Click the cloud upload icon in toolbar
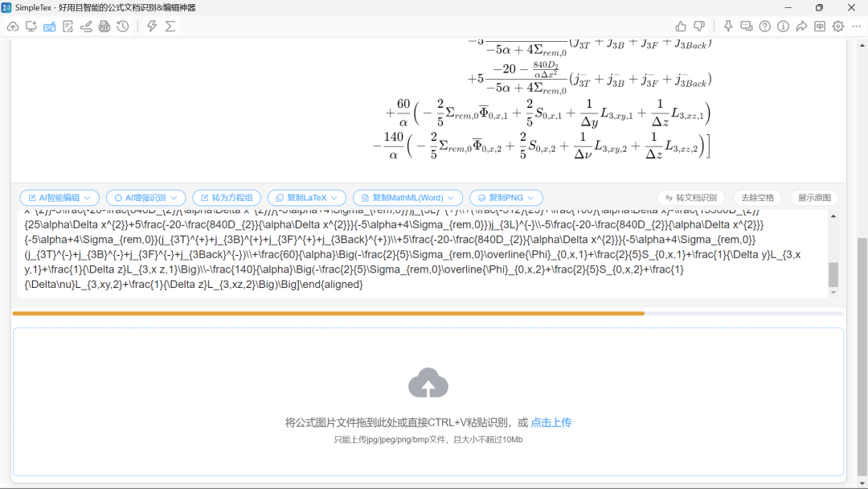 [x=13, y=27]
